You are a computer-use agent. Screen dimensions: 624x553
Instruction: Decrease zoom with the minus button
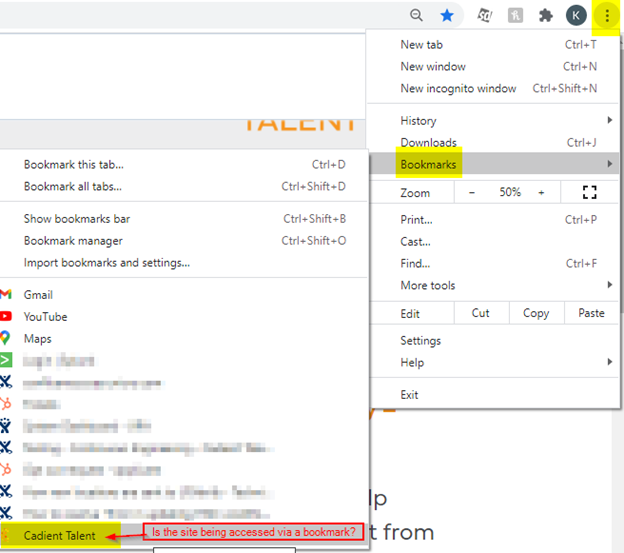(472, 193)
